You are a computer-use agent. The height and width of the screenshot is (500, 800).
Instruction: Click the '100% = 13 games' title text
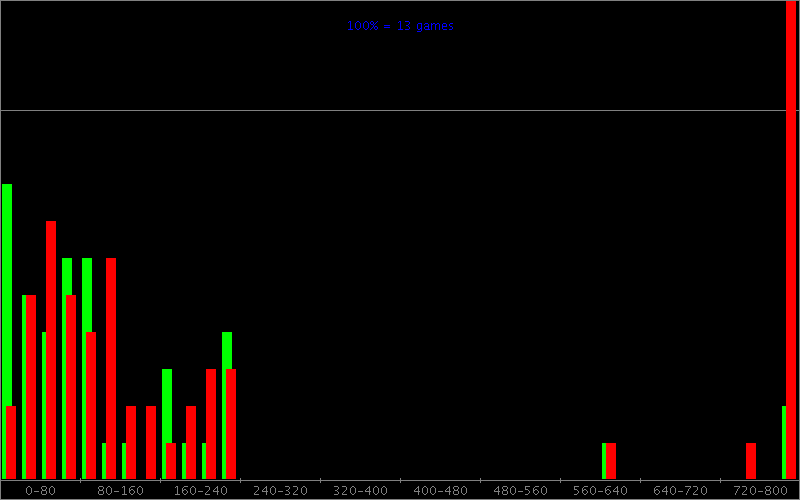400,26
